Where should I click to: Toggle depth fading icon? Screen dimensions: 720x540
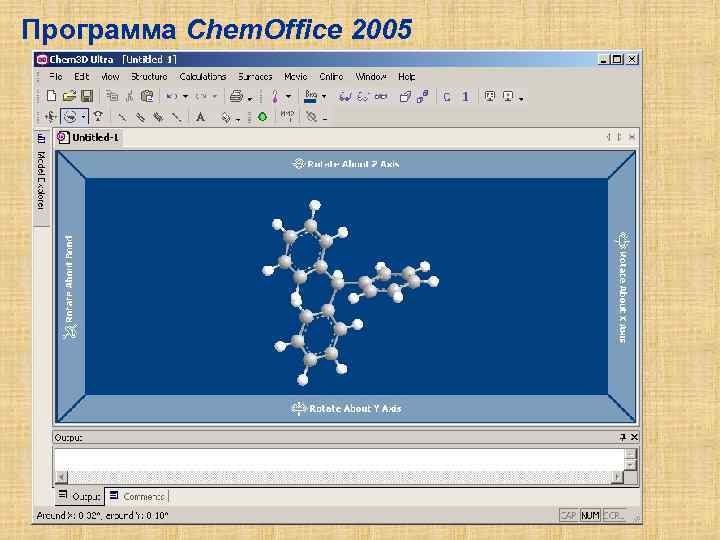click(x=422, y=96)
